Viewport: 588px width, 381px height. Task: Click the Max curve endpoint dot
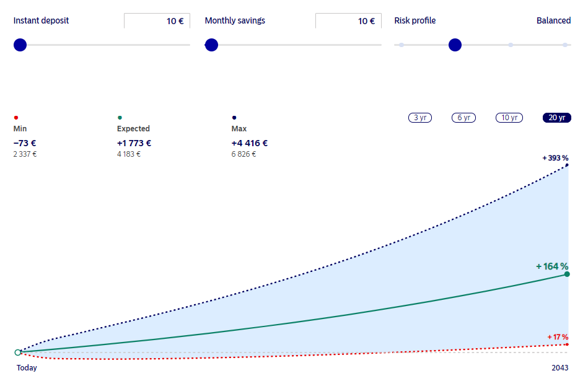[x=567, y=165]
